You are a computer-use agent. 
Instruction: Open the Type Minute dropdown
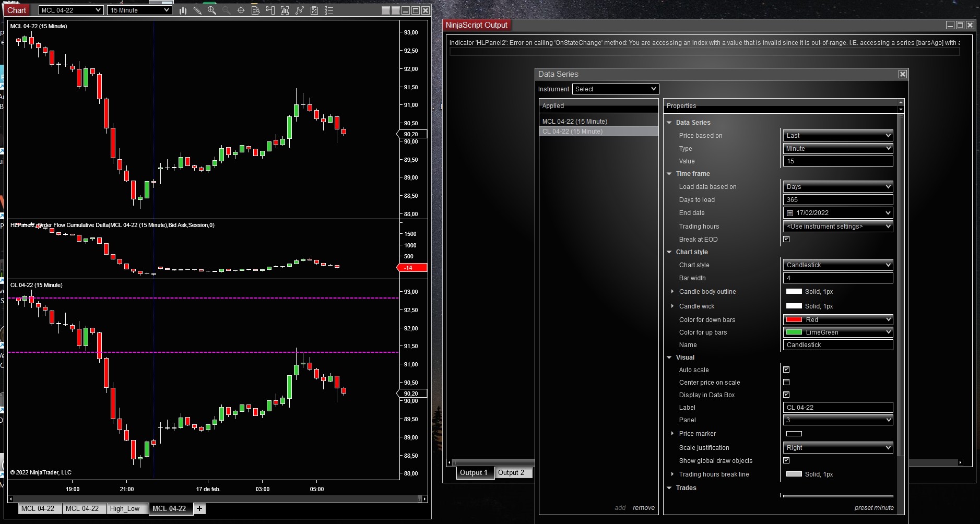coord(838,149)
